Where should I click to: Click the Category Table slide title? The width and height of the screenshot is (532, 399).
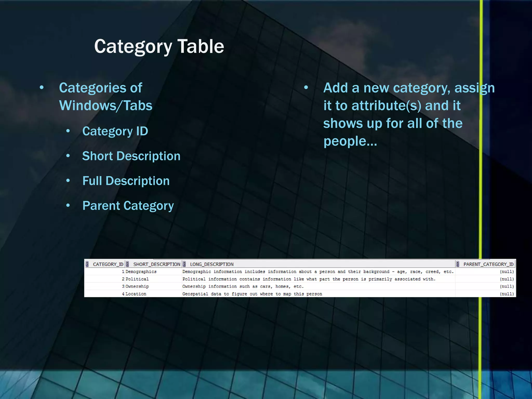pos(159,47)
